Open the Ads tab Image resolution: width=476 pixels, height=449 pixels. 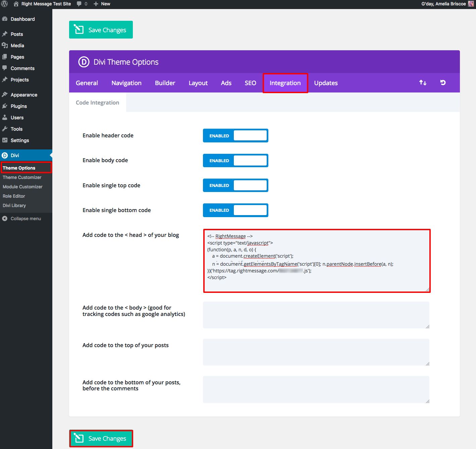pos(226,83)
